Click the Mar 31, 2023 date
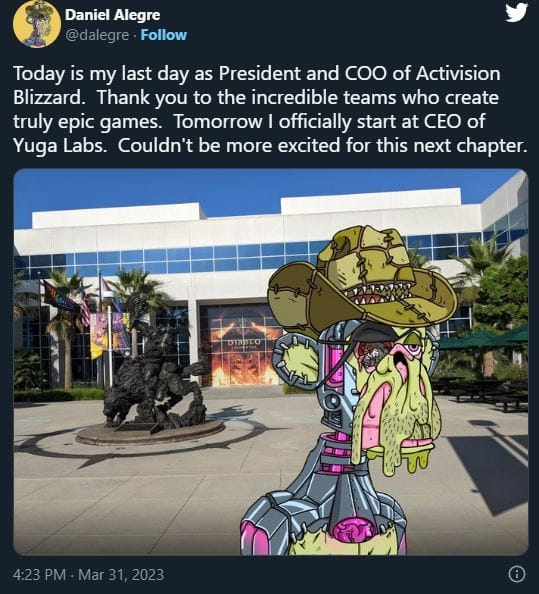The image size is (539, 594). coord(121,574)
